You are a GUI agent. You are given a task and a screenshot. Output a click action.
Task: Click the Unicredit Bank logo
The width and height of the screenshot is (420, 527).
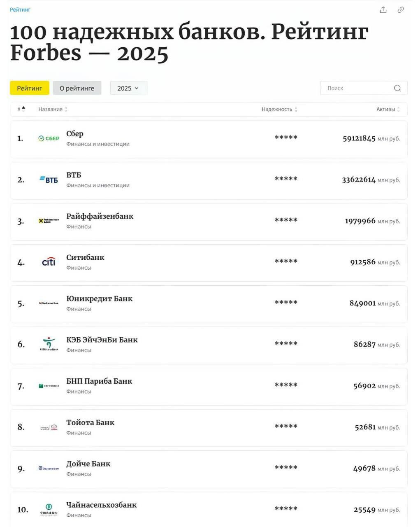[x=49, y=303]
